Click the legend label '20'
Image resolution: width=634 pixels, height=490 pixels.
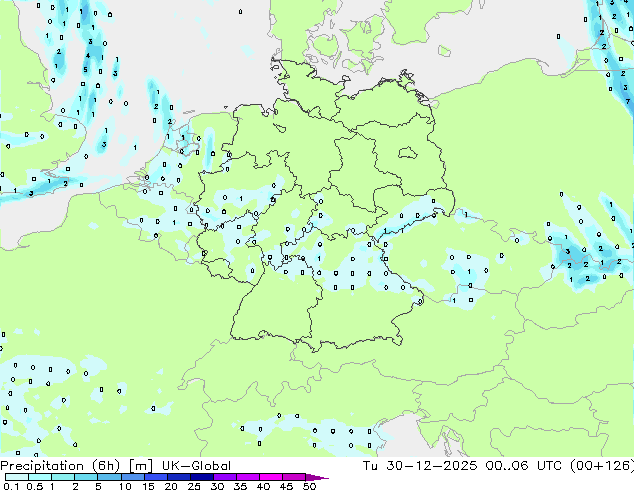pyautogui.click(x=171, y=486)
